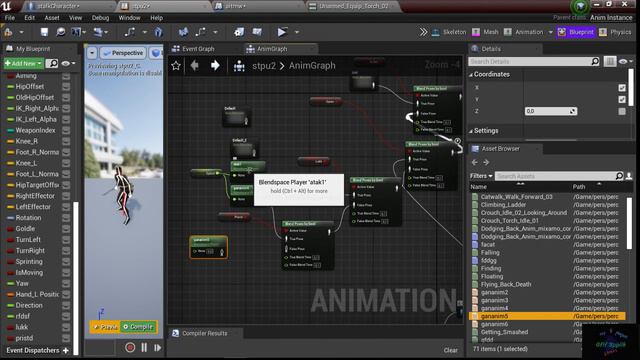Open Play options dropdown arrow
Screen dimensions: 640x360
tap(297, 32)
